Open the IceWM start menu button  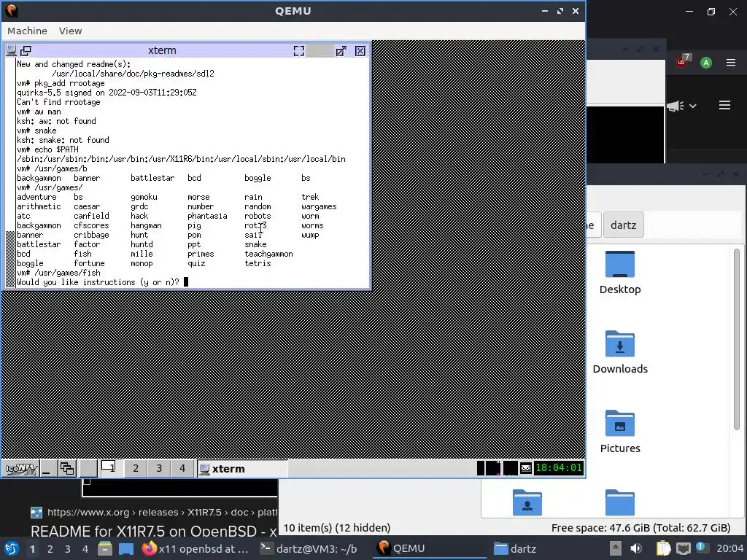[20, 469]
